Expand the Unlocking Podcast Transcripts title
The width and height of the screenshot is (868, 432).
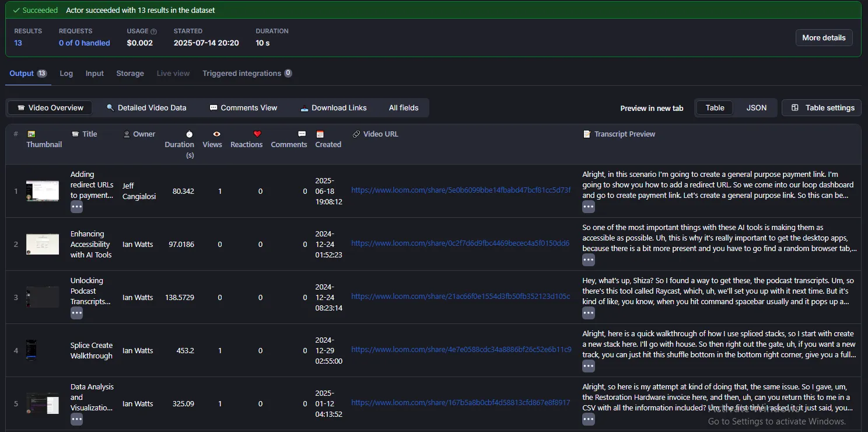76,313
